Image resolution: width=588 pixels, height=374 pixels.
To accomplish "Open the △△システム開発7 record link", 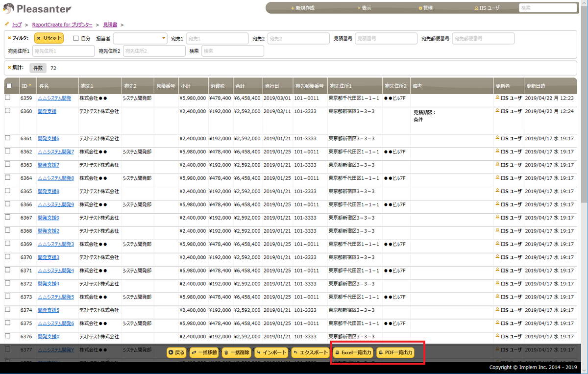I will click(56, 152).
